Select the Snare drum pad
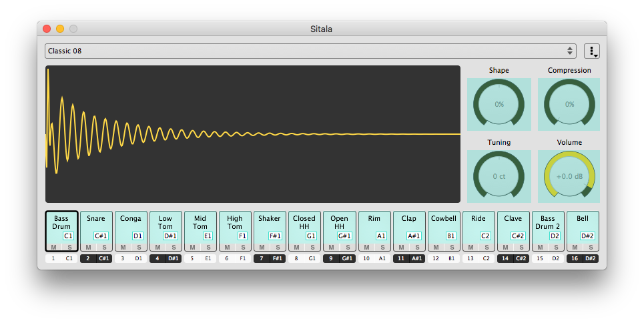644x323 pixels. coord(96,227)
